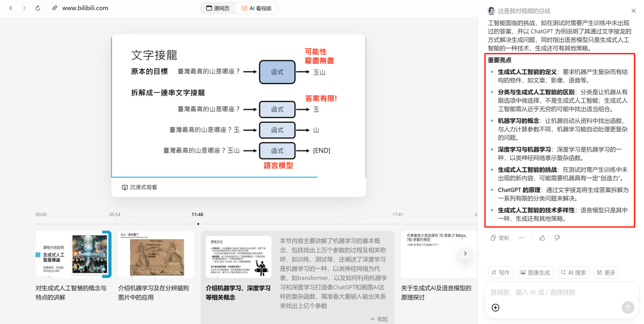The height and width of the screenshot is (324, 644).
Task: Like the summary with thumbs up
Action: point(542,237)
